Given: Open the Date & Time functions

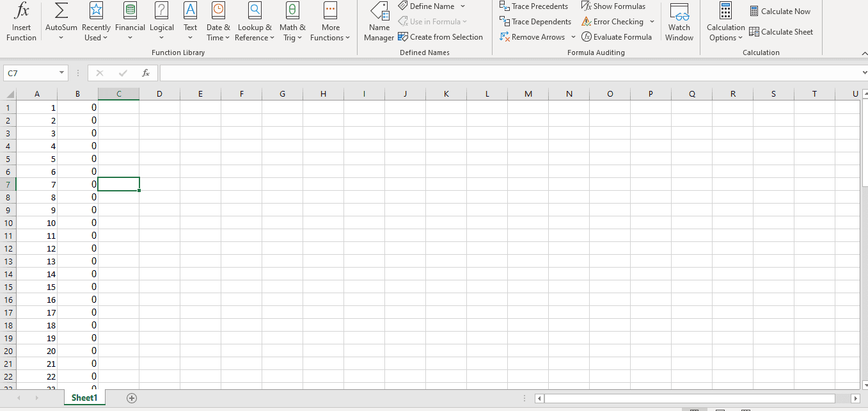Looking at the screenshot, I should pos(218,22).
